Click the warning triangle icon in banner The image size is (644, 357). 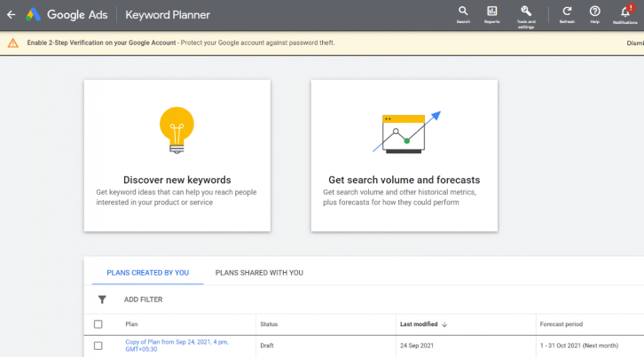point(13,43)
